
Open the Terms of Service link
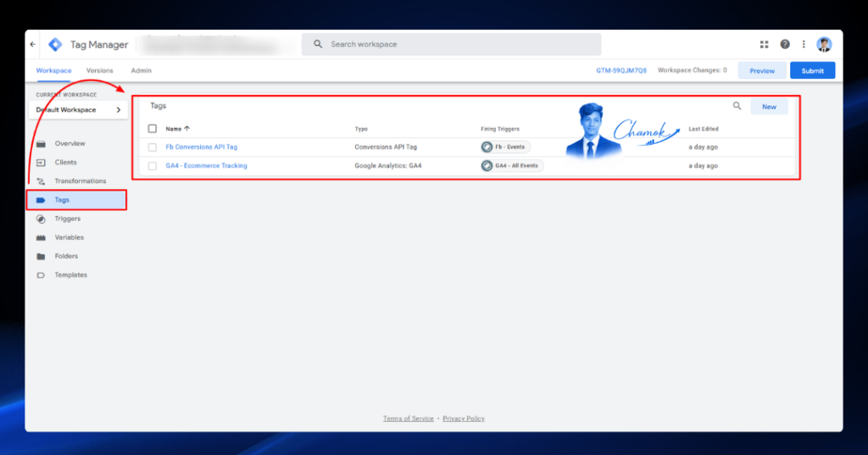coord(408,419)
